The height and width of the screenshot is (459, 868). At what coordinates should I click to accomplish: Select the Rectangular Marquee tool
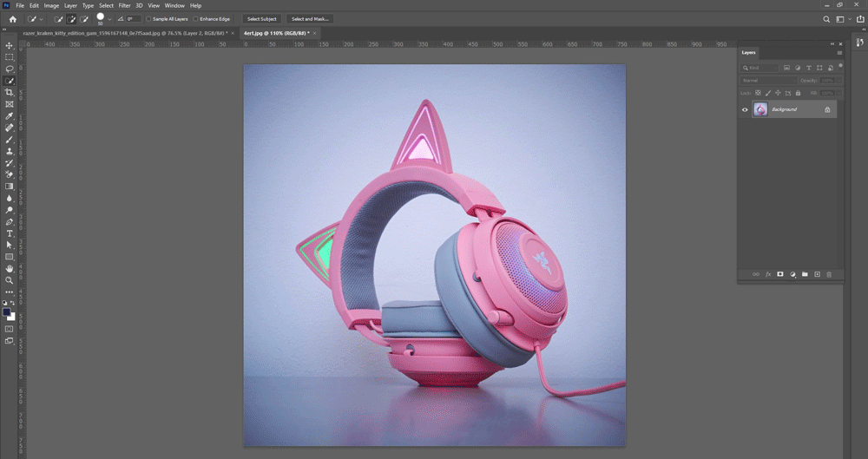coord(10,57)
